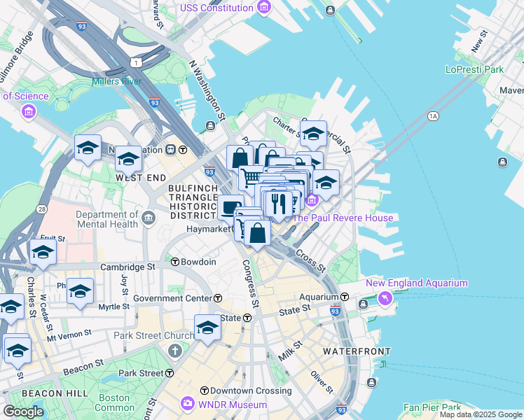Click the Boston Common park label
524x420 pixels.
114,402
